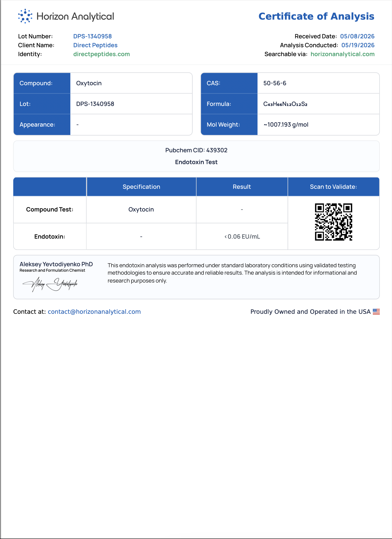The height and width of the screenshot is (539, 392).
Task: Click the endotoxin analysis disclaimer paragraph
Action: tap(232, 273)
